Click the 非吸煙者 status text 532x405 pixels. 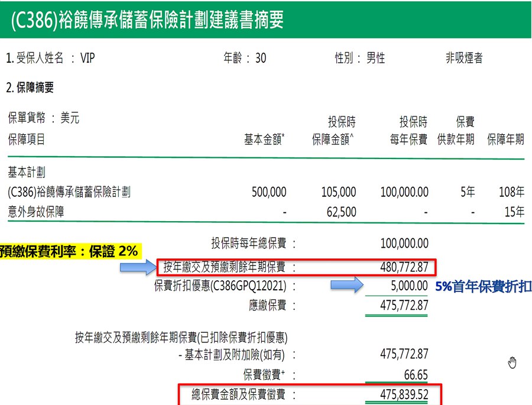click(464, 58)
